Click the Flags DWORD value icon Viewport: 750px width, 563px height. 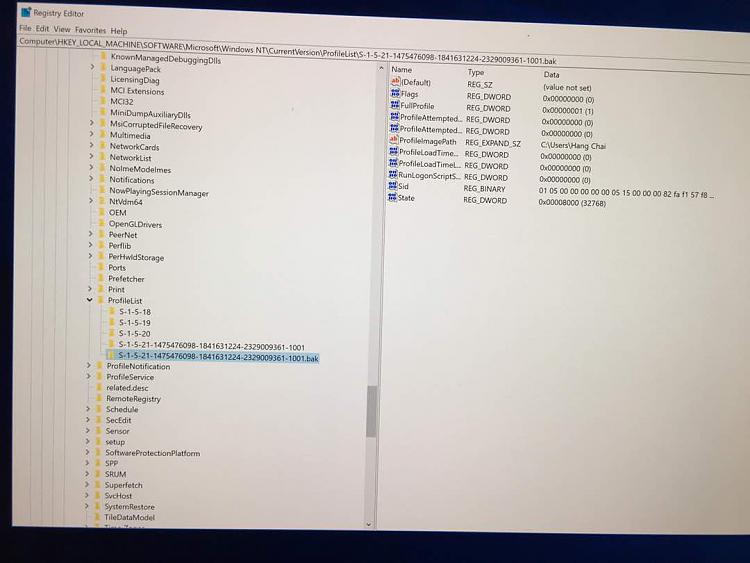point(396,93)
